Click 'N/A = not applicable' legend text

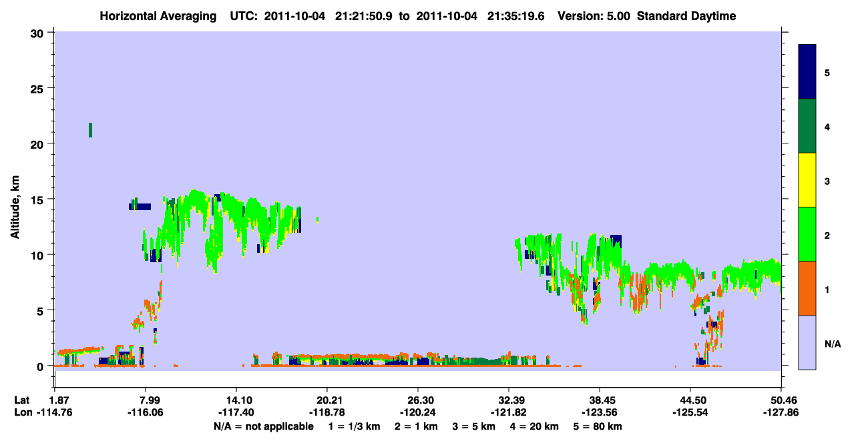click(264, 426)
